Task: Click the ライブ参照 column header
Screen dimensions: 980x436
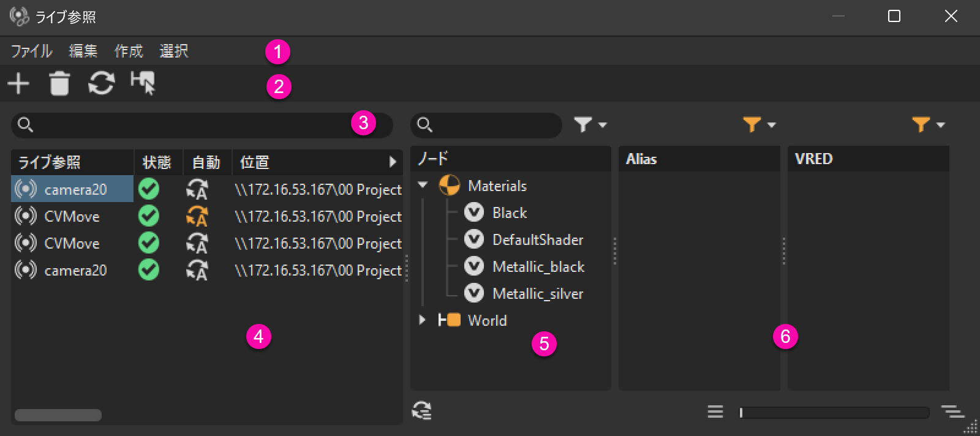Action: [49, 162]
